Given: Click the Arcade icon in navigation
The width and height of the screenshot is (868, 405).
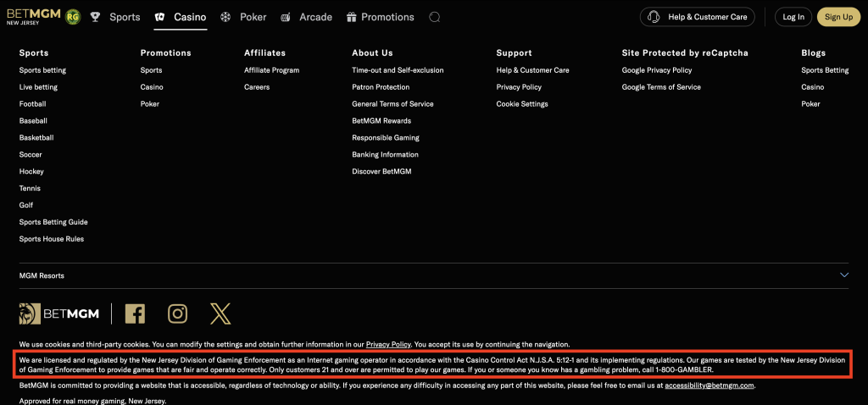Looking at the screenshot, I should pyautogui.click(x=286, y=17).
